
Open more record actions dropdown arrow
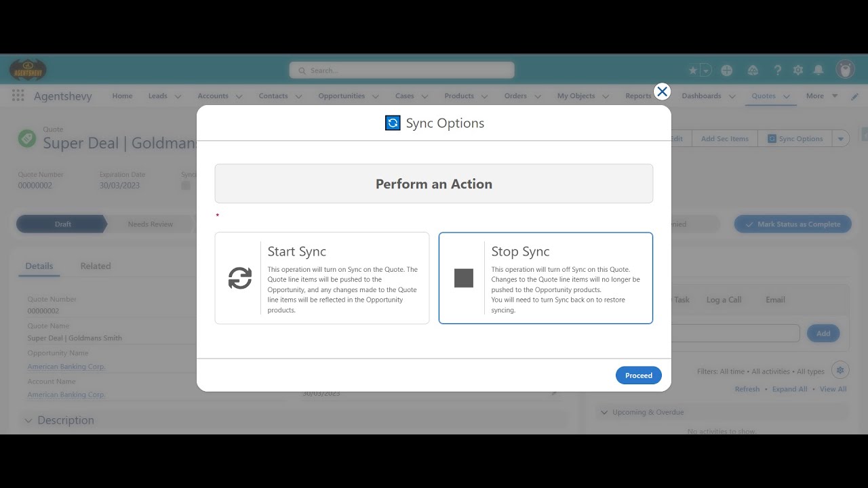(x=841, y=139)
